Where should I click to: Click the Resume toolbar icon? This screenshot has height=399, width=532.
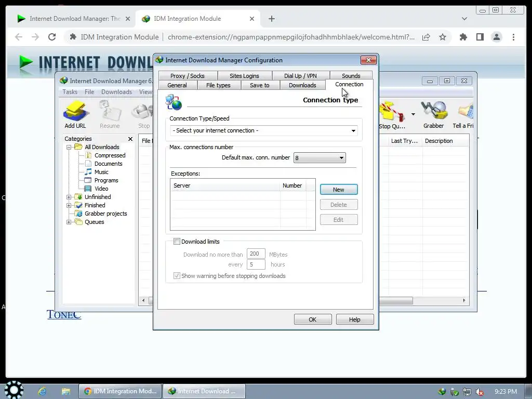pyautogui.click(x=110, y=115)
